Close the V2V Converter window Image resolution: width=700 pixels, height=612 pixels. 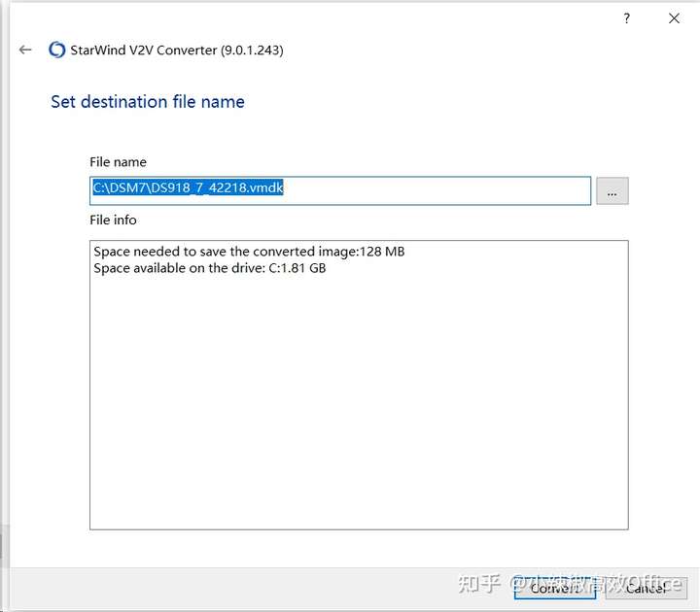[x=674, y=18]
